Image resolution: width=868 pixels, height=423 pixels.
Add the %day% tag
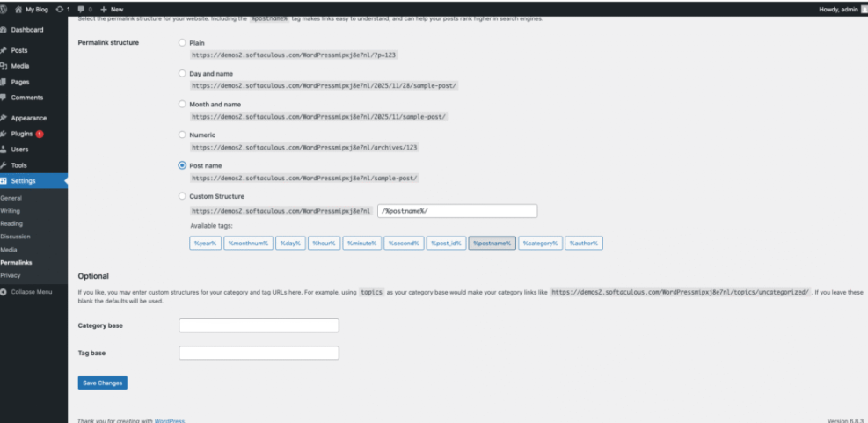[x=290, y=244]
